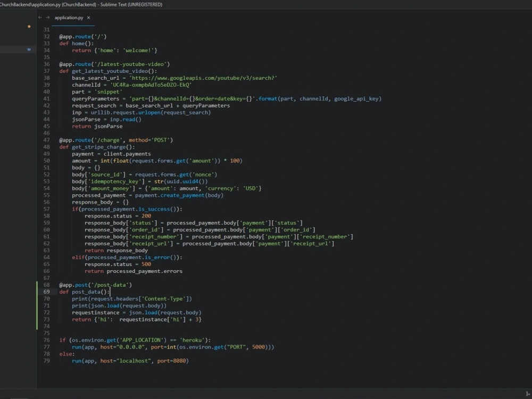The width and height of the screenshot is (532, 399).
Task: Click processed_payment.errors on line 66
Action: (x=145, y=271)
